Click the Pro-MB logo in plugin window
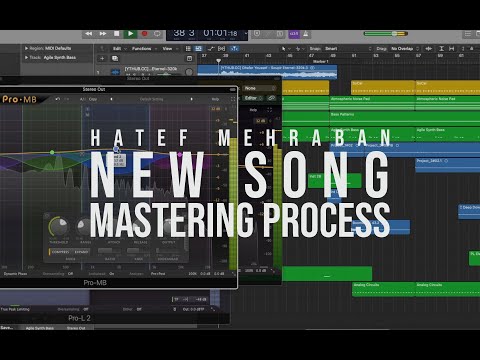This screenshot has width=480, height=360. 19,99
